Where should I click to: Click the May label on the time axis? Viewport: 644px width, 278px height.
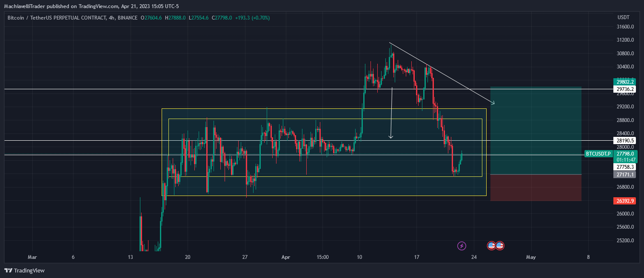coord(530,257)
